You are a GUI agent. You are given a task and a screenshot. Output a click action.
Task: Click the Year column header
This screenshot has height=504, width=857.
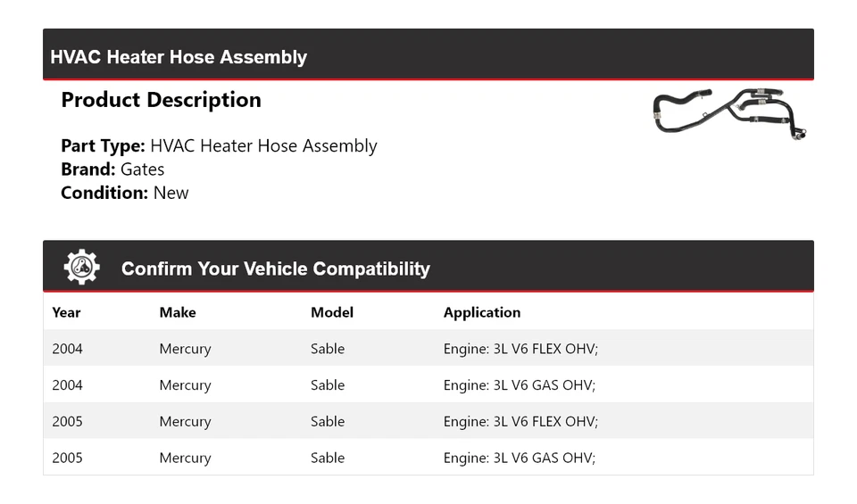tap(66, 312)
